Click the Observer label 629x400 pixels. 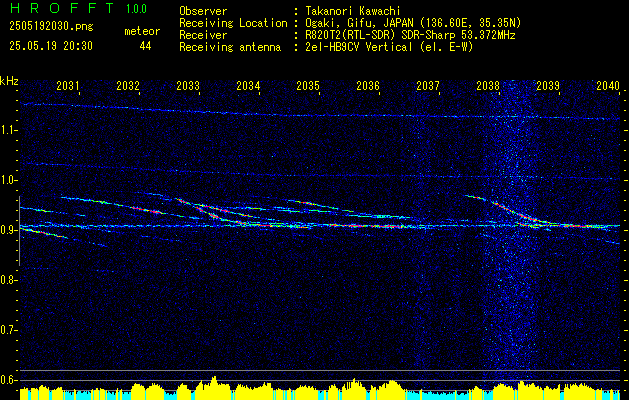(203, 11)
